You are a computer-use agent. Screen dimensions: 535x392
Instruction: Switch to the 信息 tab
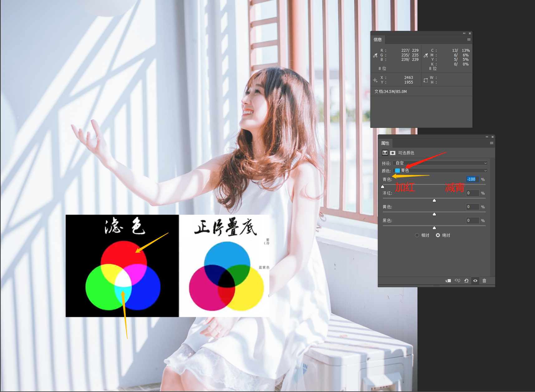pos(378,40)
